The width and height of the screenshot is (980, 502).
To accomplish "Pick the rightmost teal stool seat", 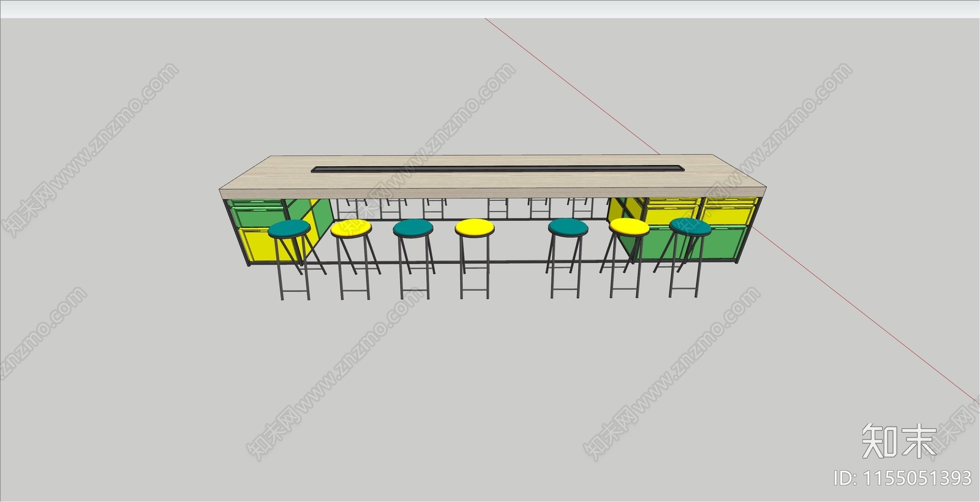I will [690, 227].
